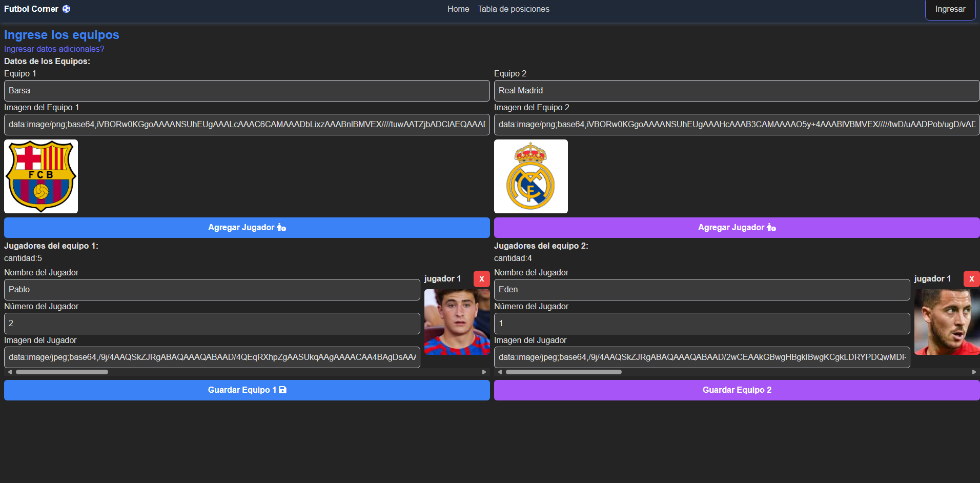Open the Ingresar datos adicionales link

tap(54, 49)
